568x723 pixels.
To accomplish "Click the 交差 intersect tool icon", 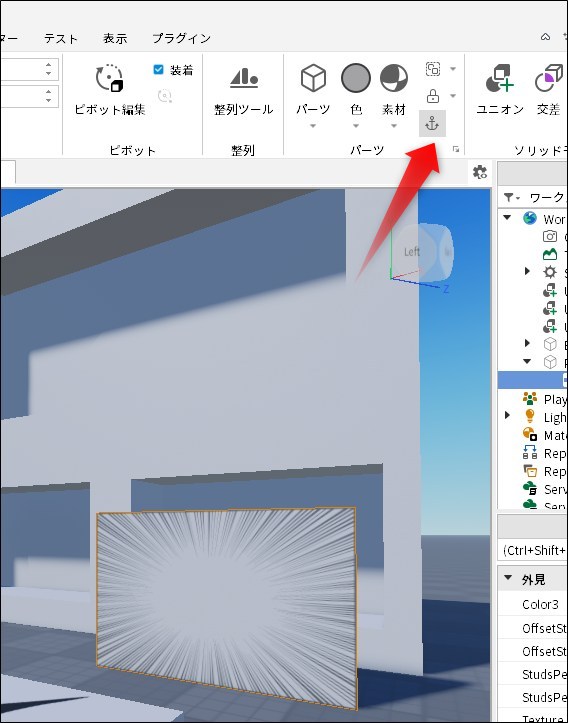I will click(x=549, y=78).
